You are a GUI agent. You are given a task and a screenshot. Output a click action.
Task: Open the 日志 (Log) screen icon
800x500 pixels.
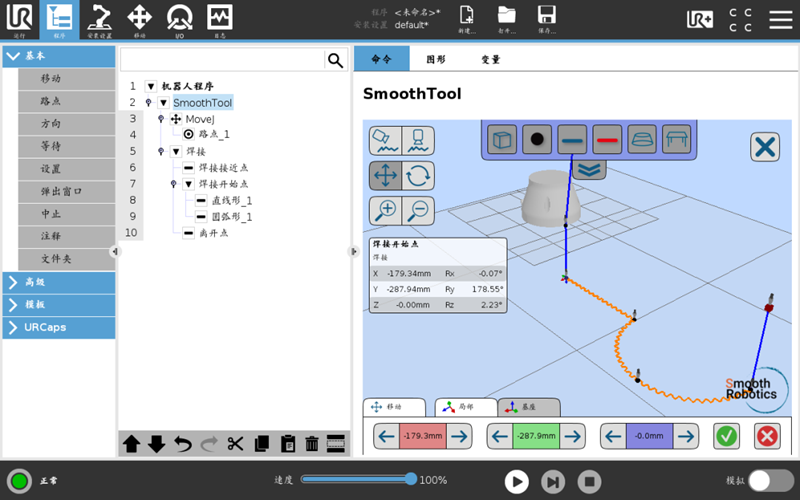tap(220, 20)
